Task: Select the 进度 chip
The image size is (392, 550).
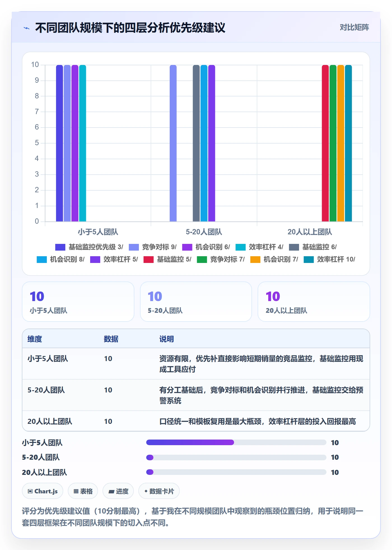Action: (x=118, y=491)
